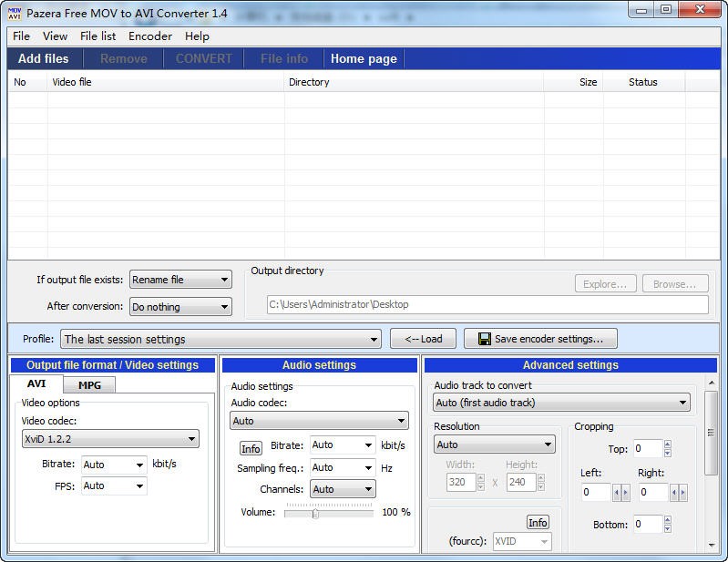Click the Output directory path field
The image size is (728, 562).
tap(487, 304)
